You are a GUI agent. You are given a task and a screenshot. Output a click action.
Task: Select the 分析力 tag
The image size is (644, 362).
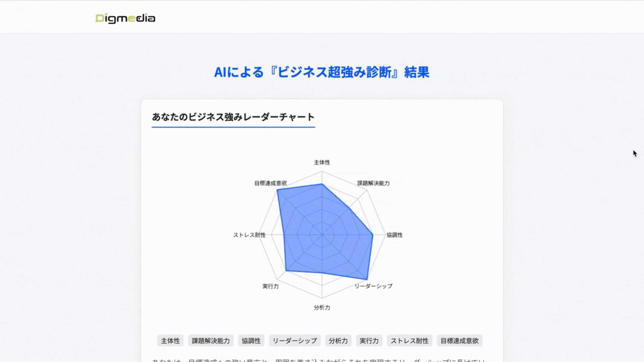click(x=338, y=340)
